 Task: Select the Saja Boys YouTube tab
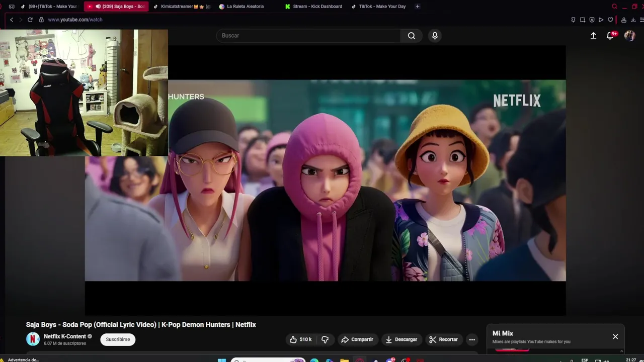[x=116, y=7]
